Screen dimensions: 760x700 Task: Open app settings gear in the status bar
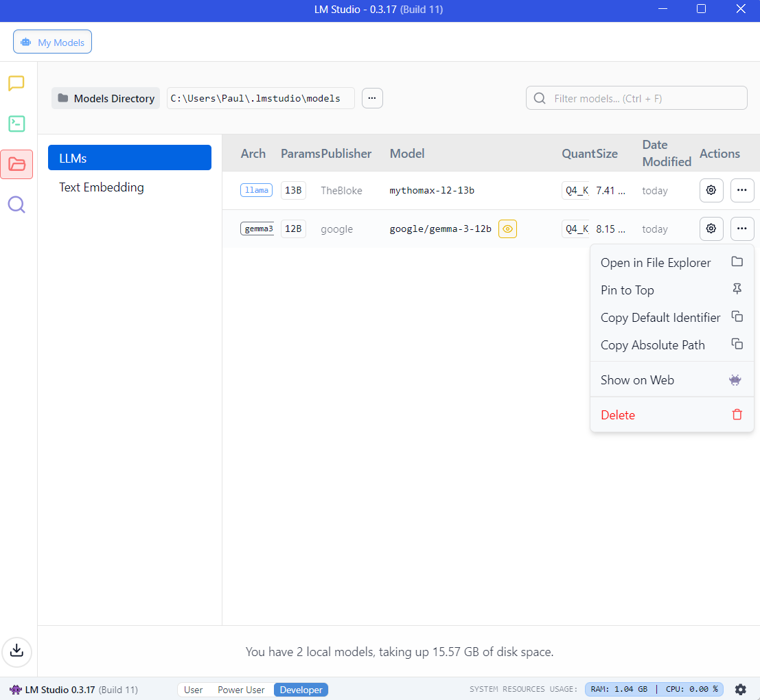click(x=740, y=689)
